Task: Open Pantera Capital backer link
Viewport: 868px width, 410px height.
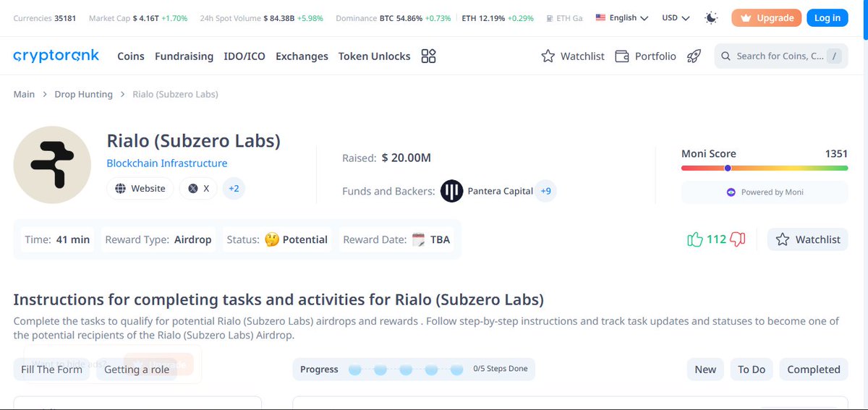Action: [501, 191]
